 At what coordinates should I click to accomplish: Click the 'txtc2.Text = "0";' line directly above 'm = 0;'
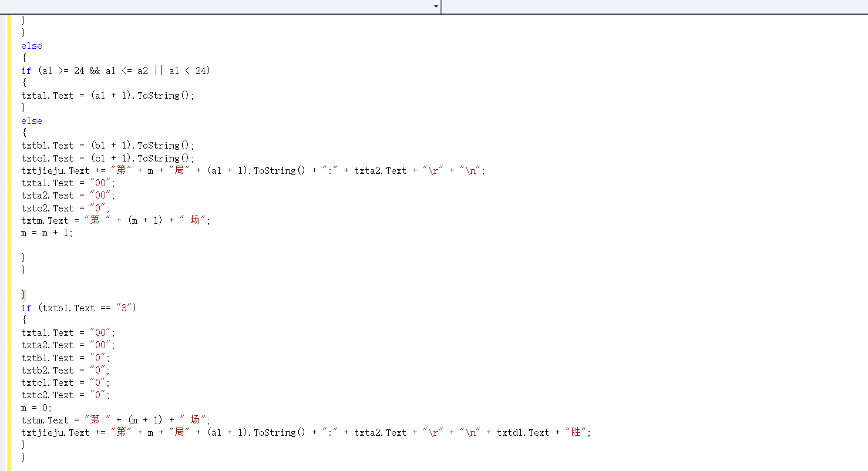[x=66, y=395]
